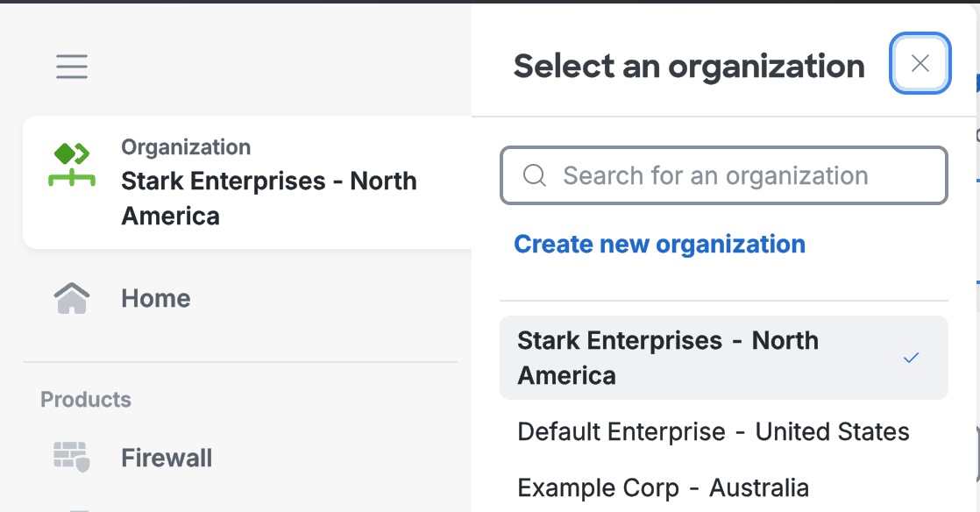Click the checkmark beside selected organization
Viewport: 980px width, 512px height.
point(912,358)
